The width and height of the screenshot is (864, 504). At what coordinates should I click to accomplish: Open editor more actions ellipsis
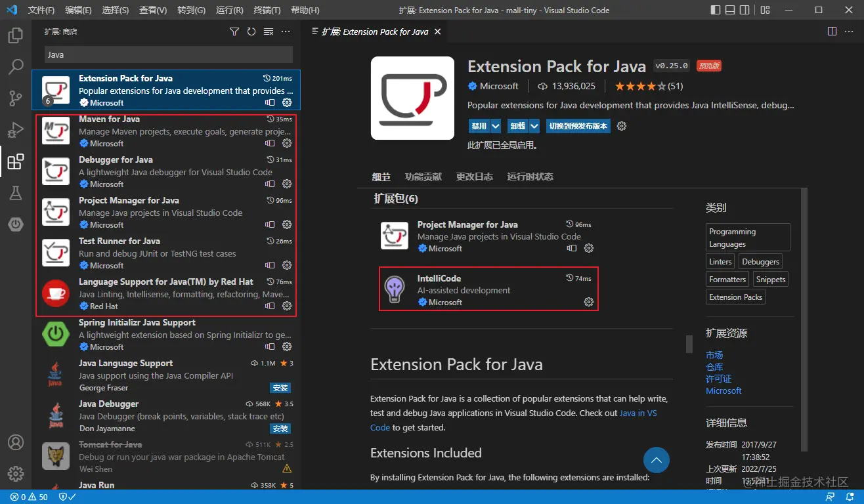pos(850,31)
